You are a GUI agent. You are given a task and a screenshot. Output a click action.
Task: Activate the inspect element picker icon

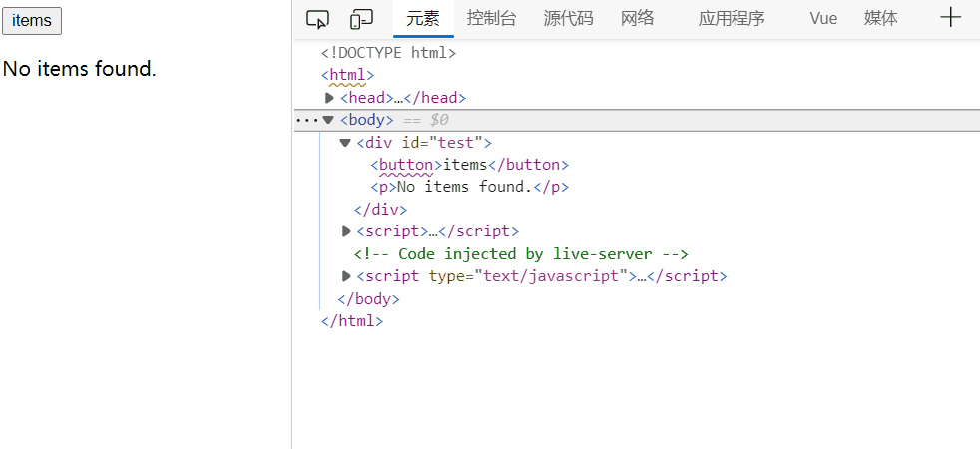tap(317, 19)
